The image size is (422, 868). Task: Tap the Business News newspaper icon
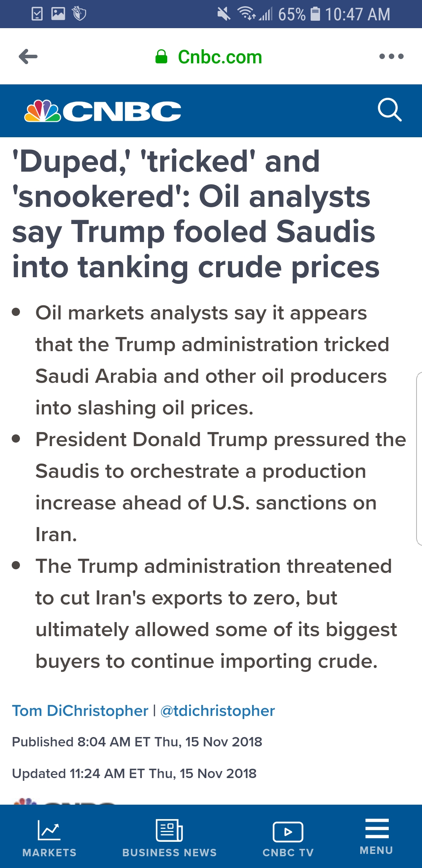(x=169, y=830)
